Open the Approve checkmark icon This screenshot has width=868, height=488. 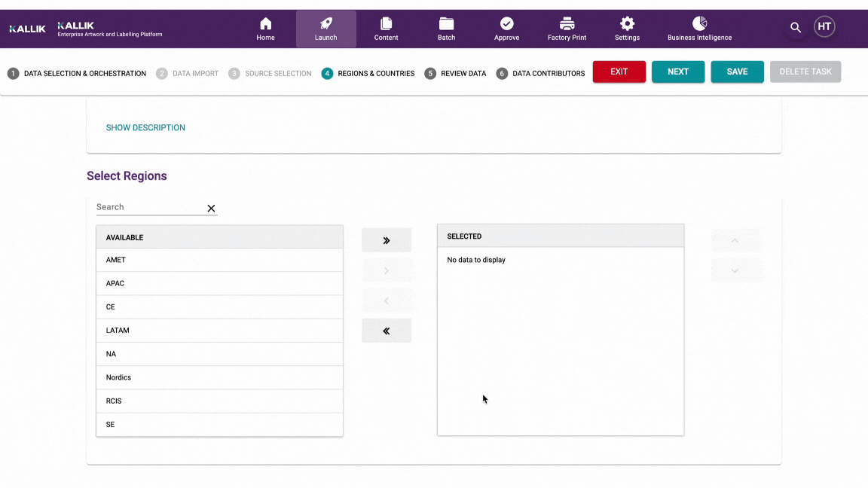point(506,24)
